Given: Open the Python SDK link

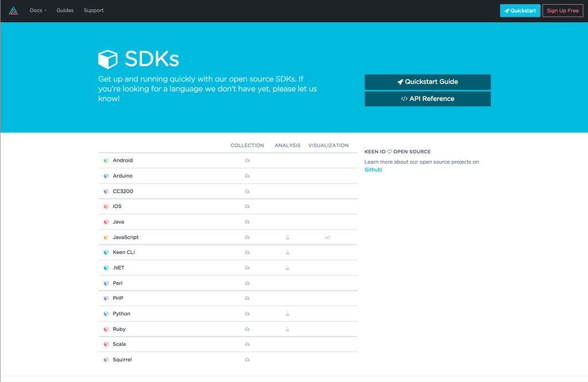Looking at the screenshot, I should click(122, 314).
